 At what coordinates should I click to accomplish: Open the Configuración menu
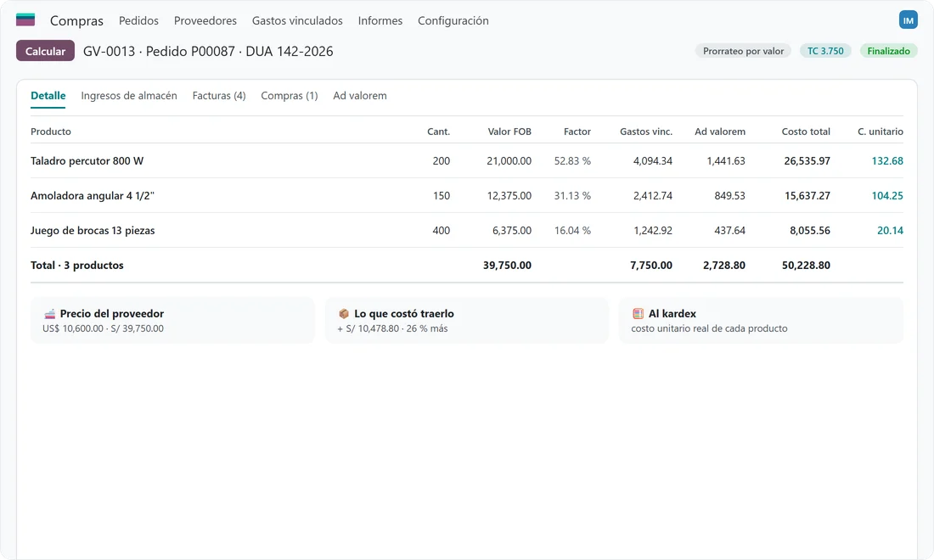coord(453,21)
